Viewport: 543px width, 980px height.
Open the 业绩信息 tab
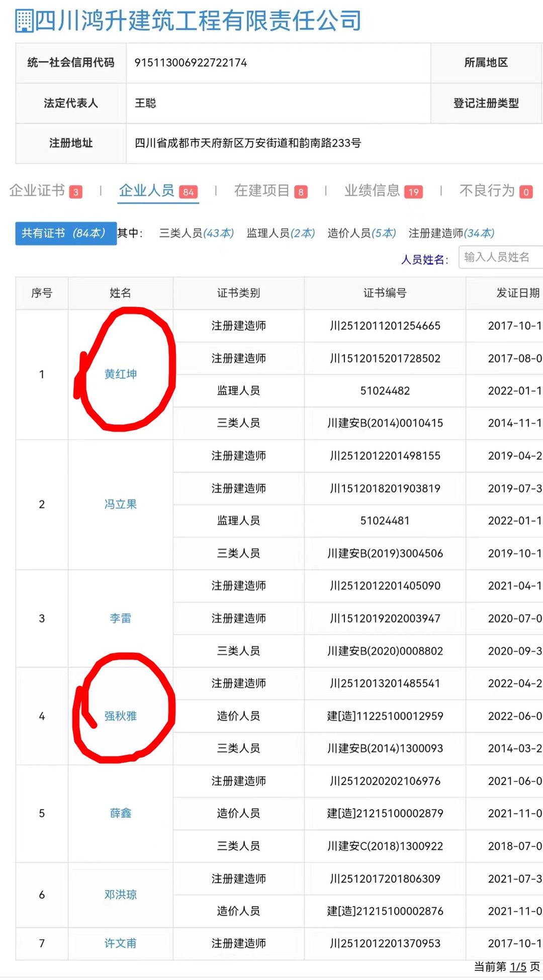pos(384,191)
